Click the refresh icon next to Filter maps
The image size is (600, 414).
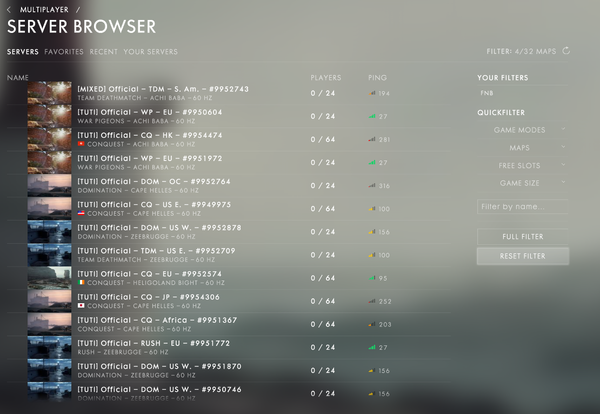click(x=566, y=51)
